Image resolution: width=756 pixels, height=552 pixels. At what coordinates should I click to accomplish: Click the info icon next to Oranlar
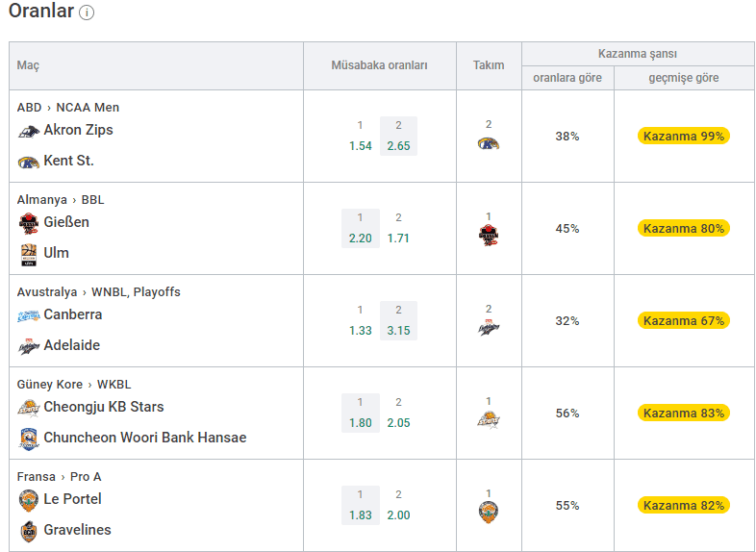(x=87, y=13)
